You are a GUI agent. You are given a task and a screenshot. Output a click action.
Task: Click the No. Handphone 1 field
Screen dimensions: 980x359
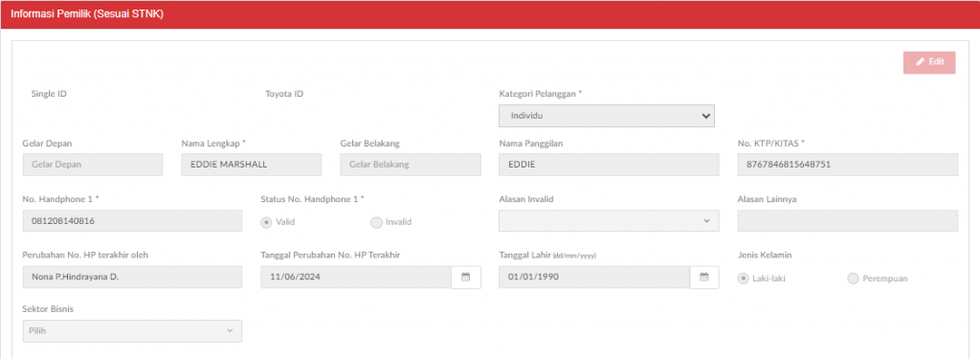click(132, 221)
